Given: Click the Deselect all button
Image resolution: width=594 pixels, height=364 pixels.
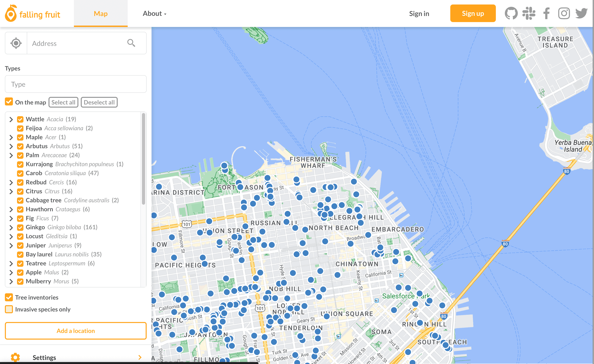Looking at the screenshot, I should point(99,102).
